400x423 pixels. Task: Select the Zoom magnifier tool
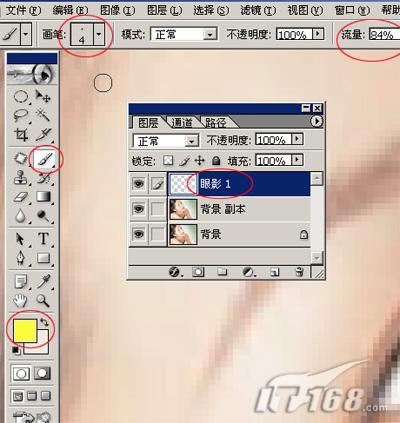click(43, 300)
